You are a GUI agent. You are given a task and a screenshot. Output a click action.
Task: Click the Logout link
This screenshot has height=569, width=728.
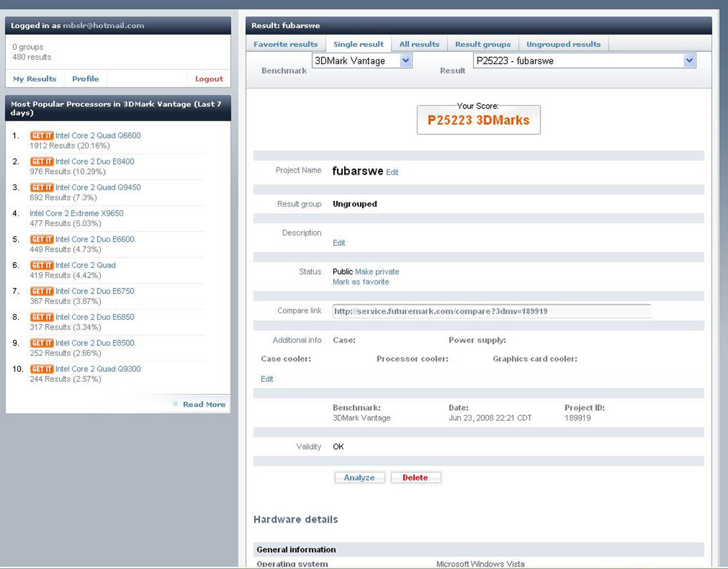(x=209, y=79)
